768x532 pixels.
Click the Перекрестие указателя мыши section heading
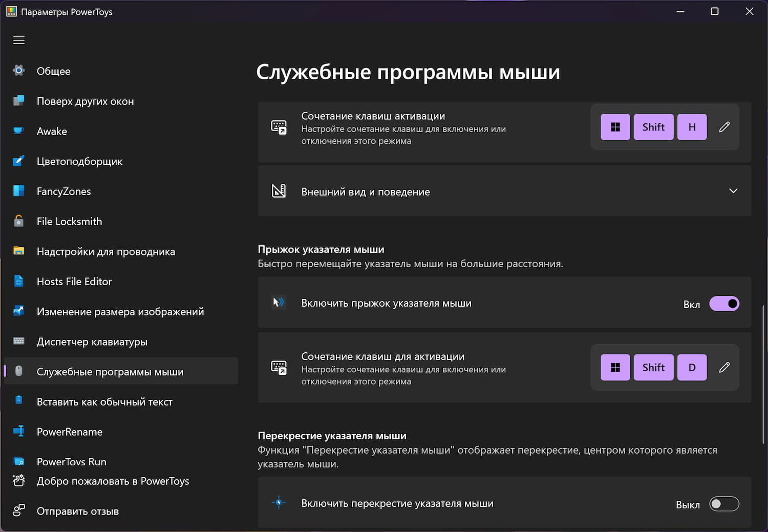332,436
